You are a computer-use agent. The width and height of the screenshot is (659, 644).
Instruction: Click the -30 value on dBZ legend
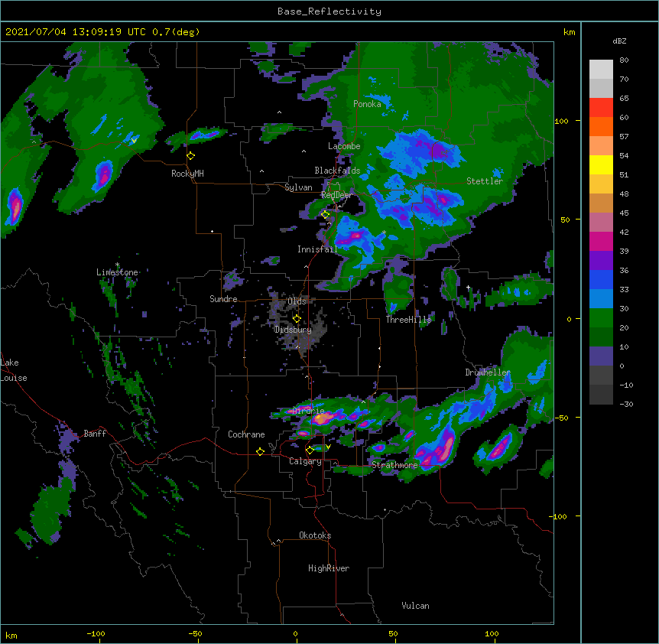point(626,404)
